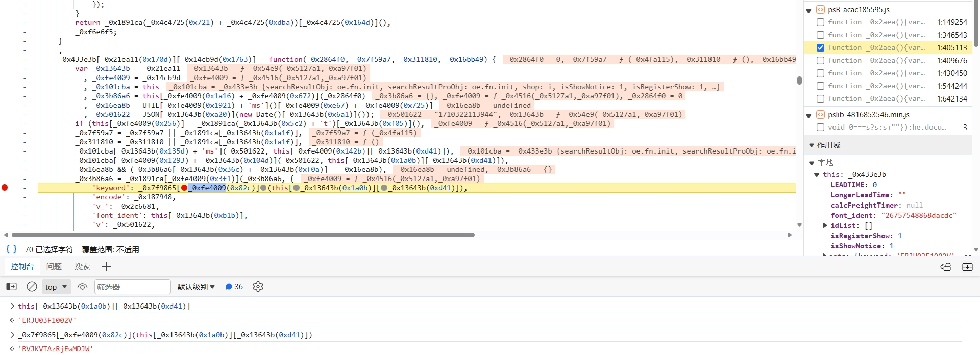Click the vertical scrollbar thumb of the code editor

point(799,80)
